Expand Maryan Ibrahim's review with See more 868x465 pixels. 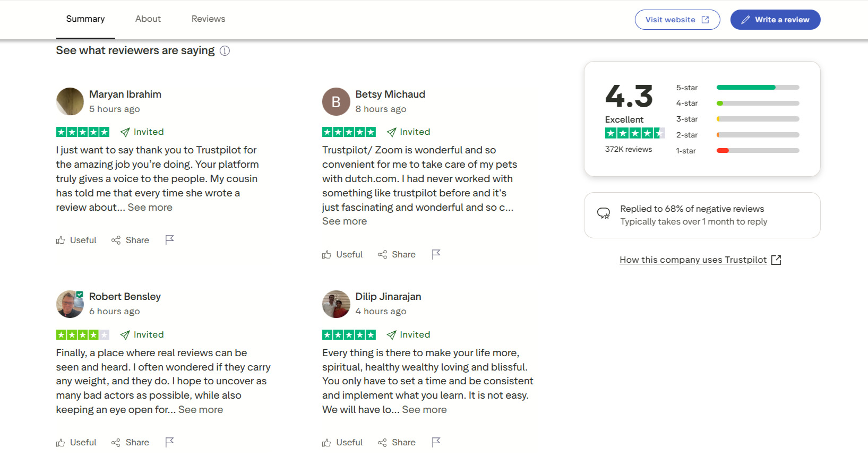[x=150, y=208]
